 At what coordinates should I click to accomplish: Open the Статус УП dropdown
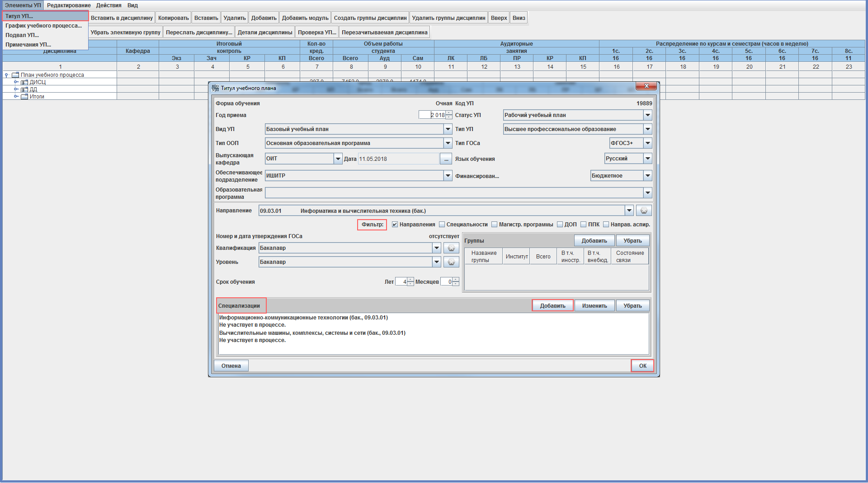(647, 115)
